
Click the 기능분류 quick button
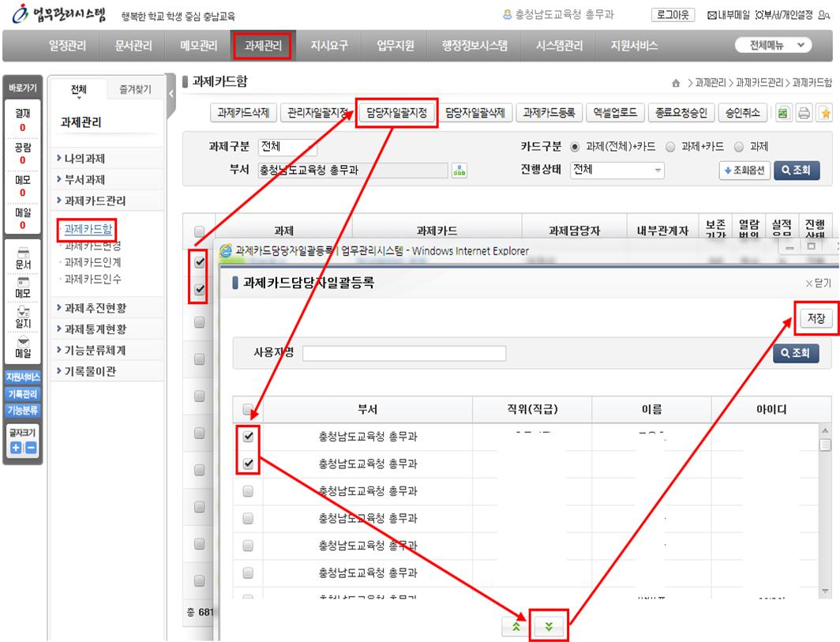click(23, 411)
